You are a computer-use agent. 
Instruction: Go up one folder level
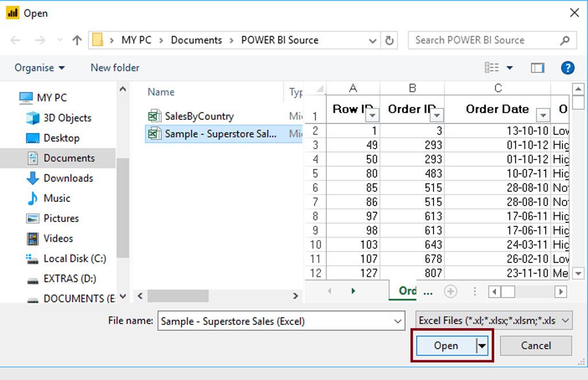pos(77,40)
